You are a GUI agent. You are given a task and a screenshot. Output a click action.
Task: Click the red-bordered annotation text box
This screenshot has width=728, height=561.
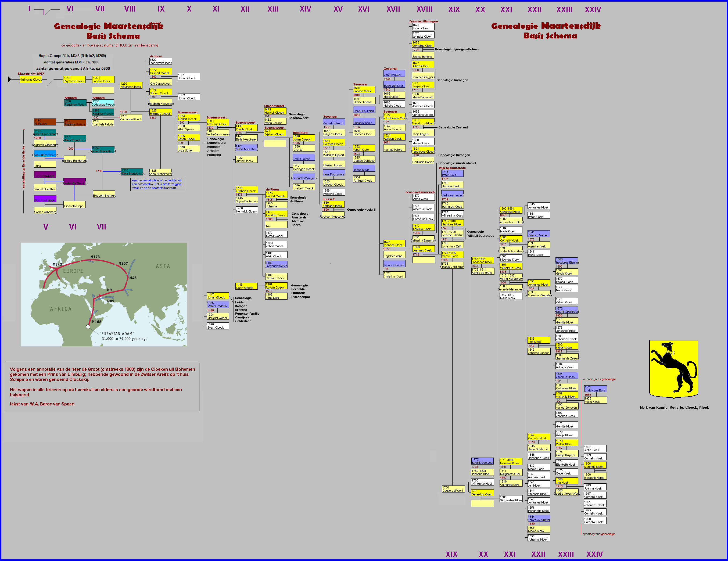102,387
